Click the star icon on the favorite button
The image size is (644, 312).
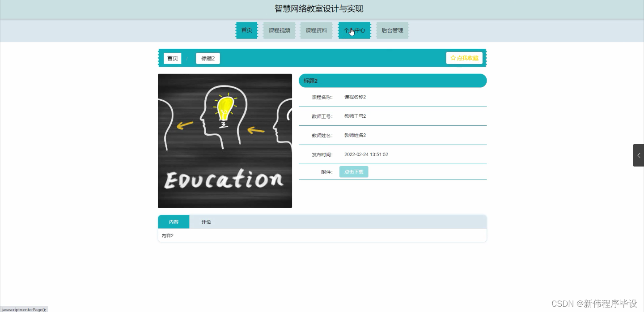point(453,58)
